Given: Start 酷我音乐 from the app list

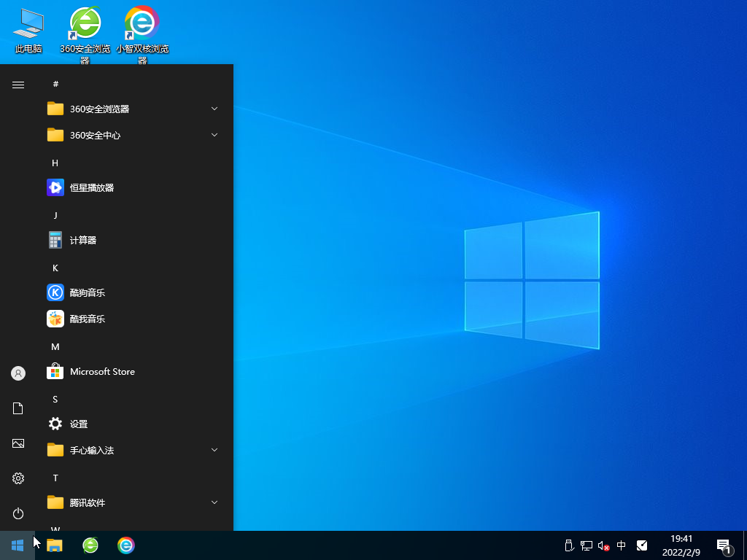Looking at the screenshot, I should click(x=86, y=319).
